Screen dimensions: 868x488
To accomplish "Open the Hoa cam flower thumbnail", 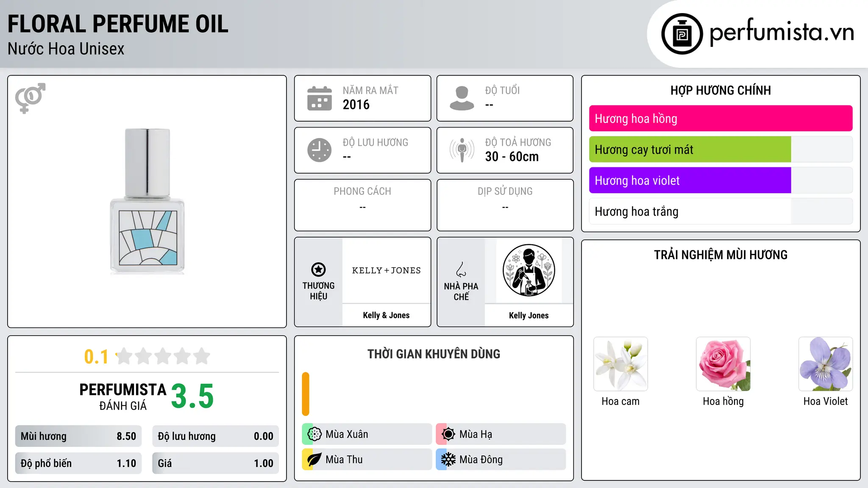I will (620, 364).
